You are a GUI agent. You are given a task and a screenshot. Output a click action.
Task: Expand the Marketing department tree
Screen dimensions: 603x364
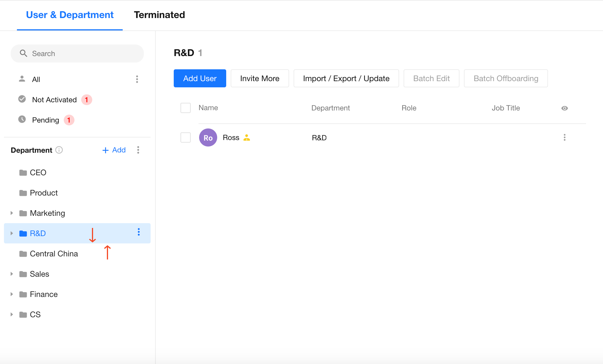[12, 213]
